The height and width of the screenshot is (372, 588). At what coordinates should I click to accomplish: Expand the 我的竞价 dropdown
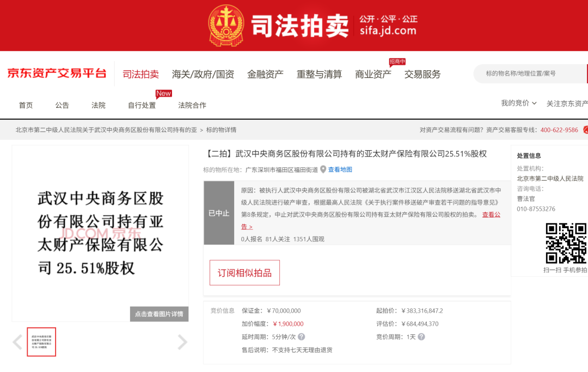(x=518, y=103)
